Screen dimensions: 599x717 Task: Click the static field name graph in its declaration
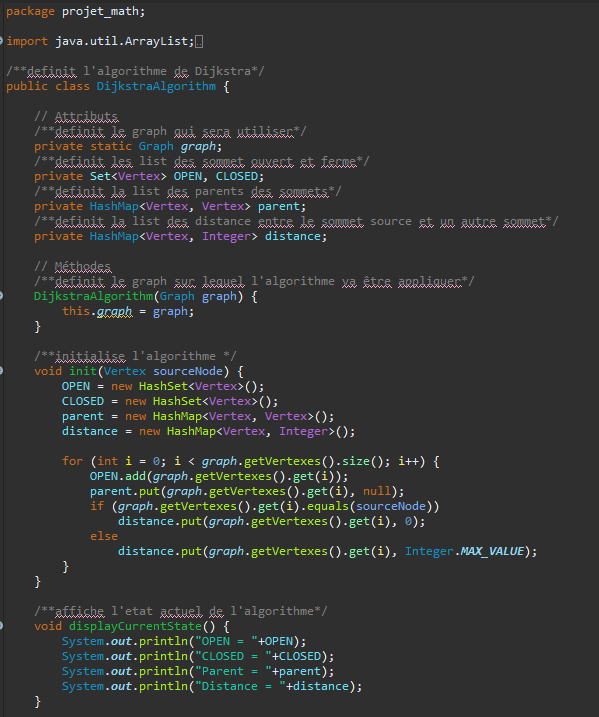tap(198, 146)
